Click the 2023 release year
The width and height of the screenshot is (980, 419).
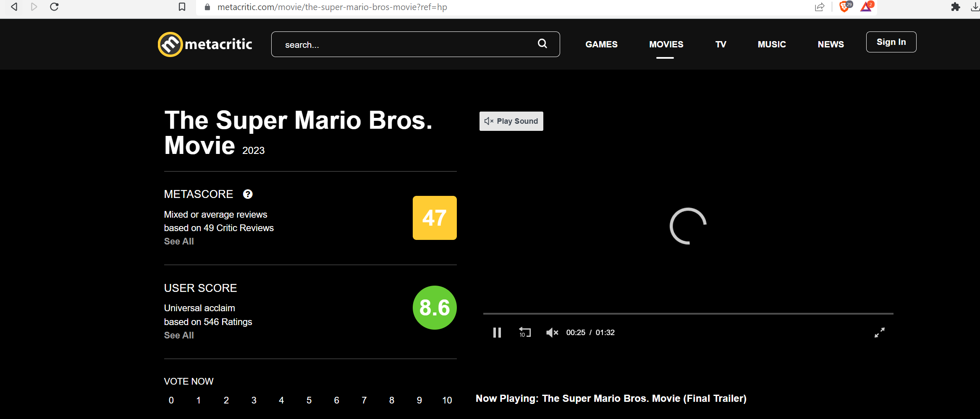(x=254, y=151)
